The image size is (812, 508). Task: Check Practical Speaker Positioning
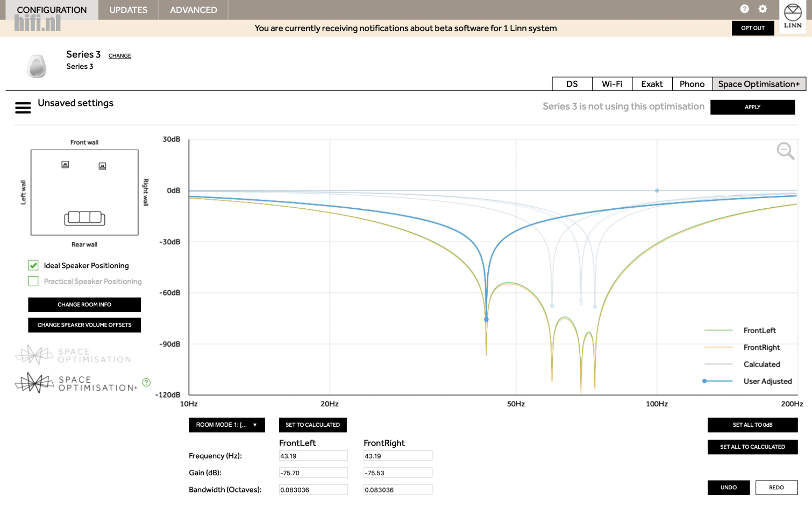point(33,281)
